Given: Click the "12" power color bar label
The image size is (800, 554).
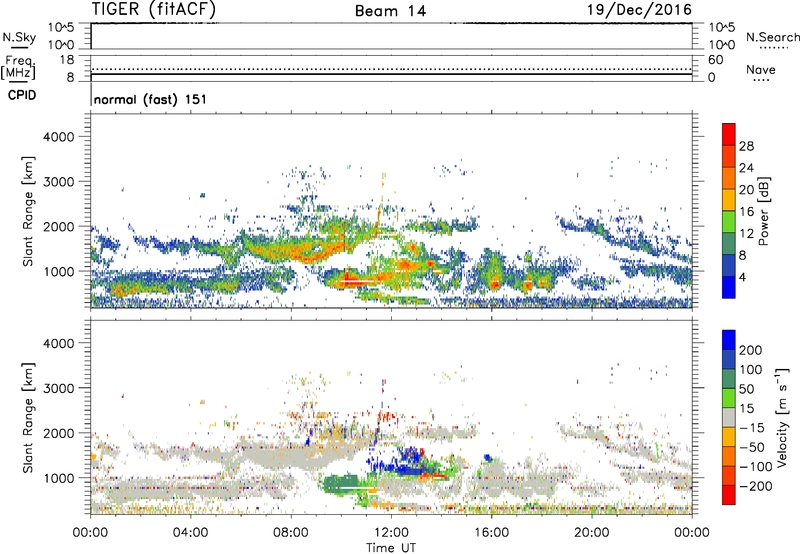Looking at the screenshot, I should 746,234.
